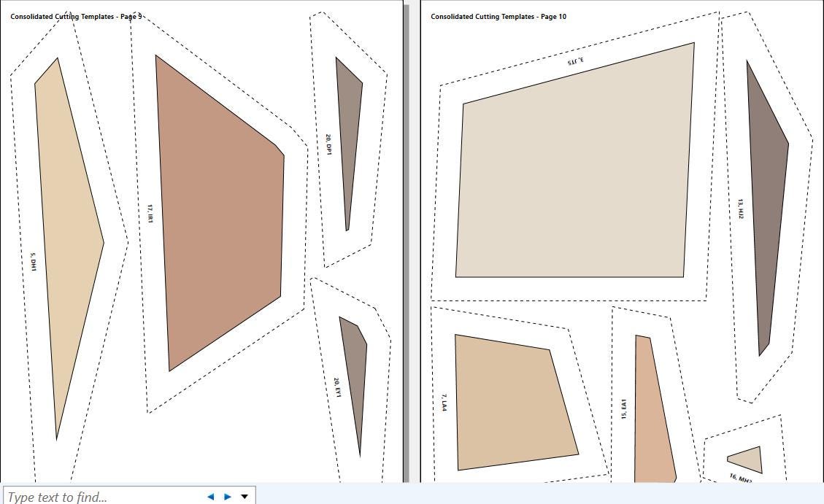Click the 'Consolidated Cutting Templates - Page 10' heading
Screen dimensions: 824x504
pos(498,17)
